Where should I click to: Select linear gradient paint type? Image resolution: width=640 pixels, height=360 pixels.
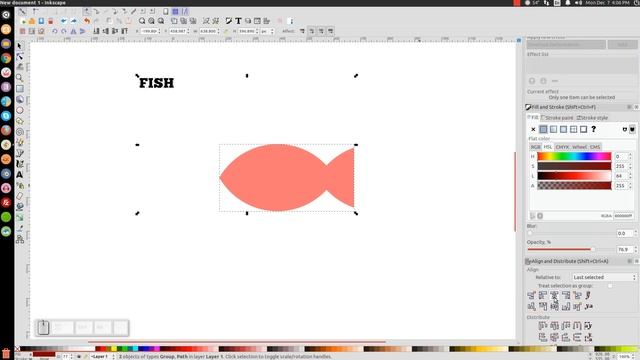click(553, 129)
